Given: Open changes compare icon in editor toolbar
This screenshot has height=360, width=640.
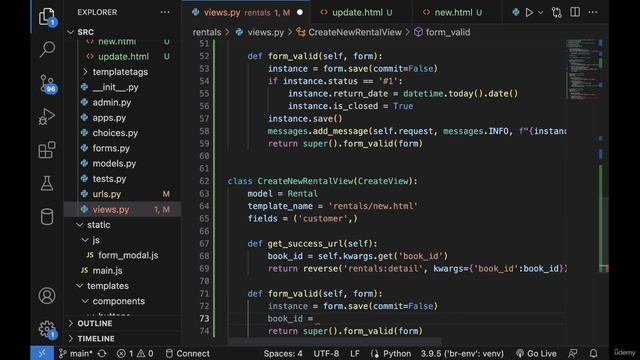Looking at the screenshot, I should click(x=556, y=12).
